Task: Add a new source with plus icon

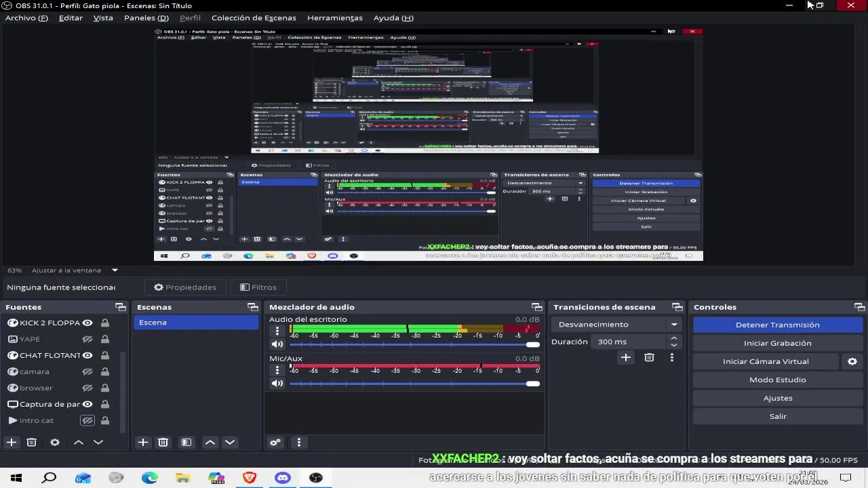Action: [12, 442]
